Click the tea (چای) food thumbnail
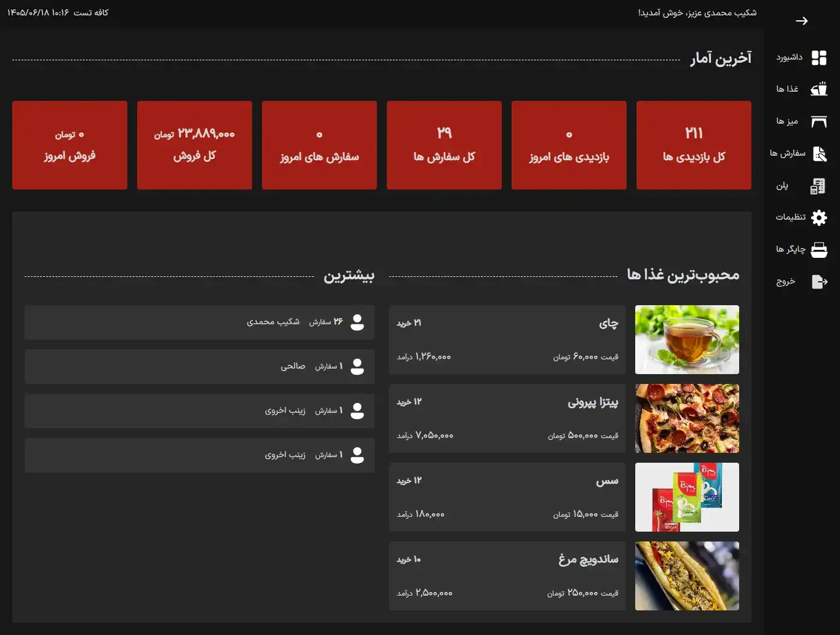 click(x=687, y=340)
